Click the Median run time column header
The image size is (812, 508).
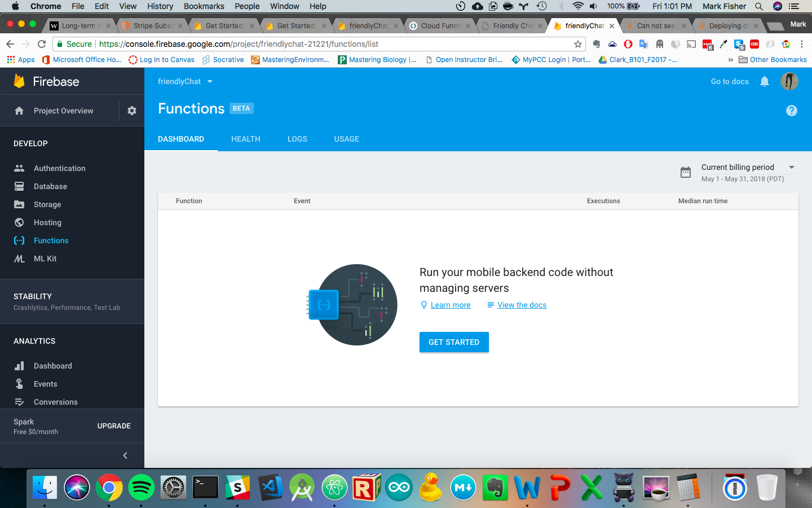[703, 201]
